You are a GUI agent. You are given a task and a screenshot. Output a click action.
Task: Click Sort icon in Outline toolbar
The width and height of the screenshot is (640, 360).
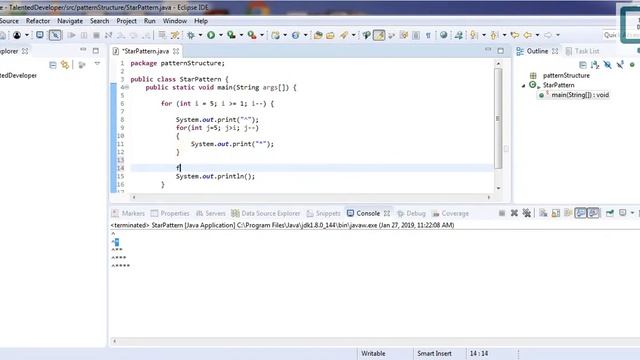pyautogui.click(x=595, y=64)
